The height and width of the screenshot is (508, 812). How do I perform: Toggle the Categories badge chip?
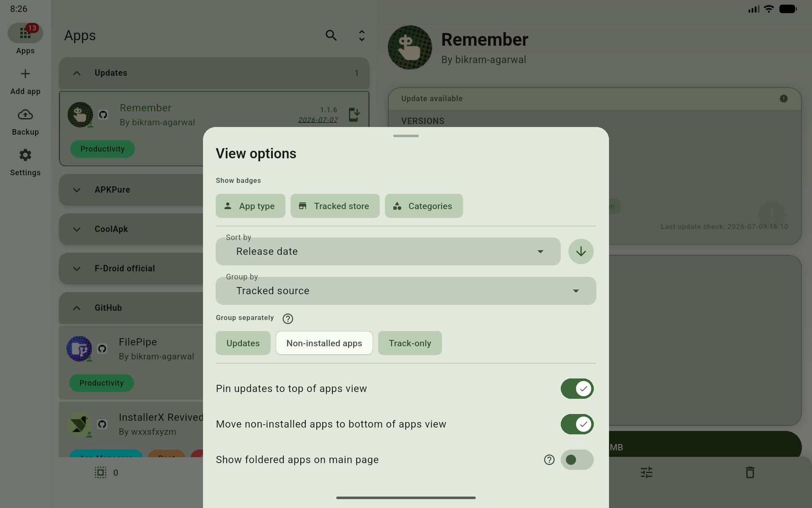tap(424, 206)
